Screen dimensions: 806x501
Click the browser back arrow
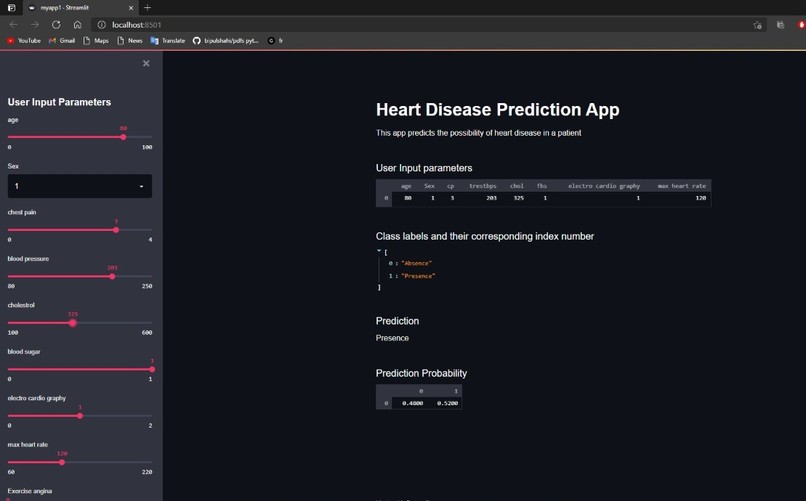pyautogui.click(x=13, y=25)
